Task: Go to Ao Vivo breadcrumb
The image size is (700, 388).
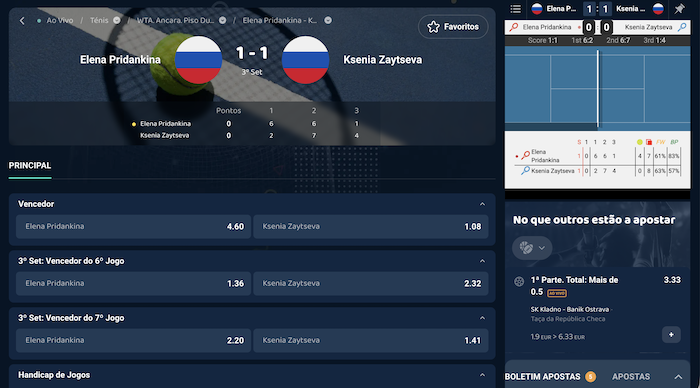Action: [60, 21]
